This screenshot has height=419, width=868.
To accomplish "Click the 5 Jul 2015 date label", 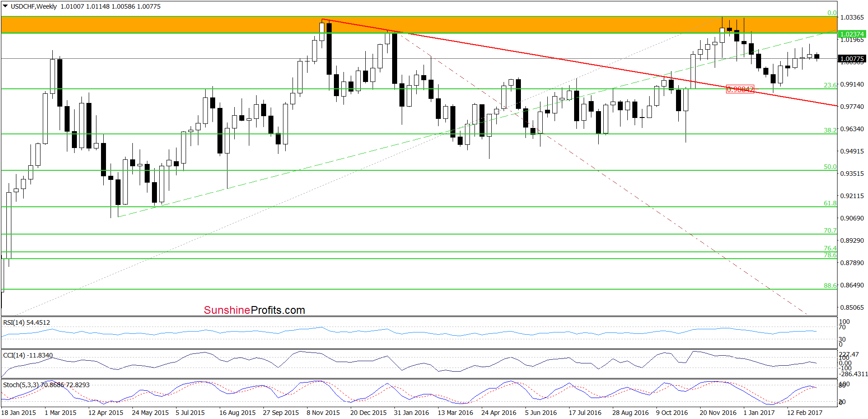I will click(x=190, y=413).
